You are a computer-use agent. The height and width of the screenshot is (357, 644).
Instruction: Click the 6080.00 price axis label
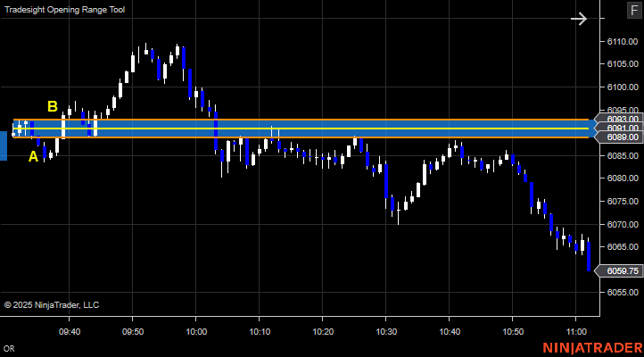click(623, 178)
